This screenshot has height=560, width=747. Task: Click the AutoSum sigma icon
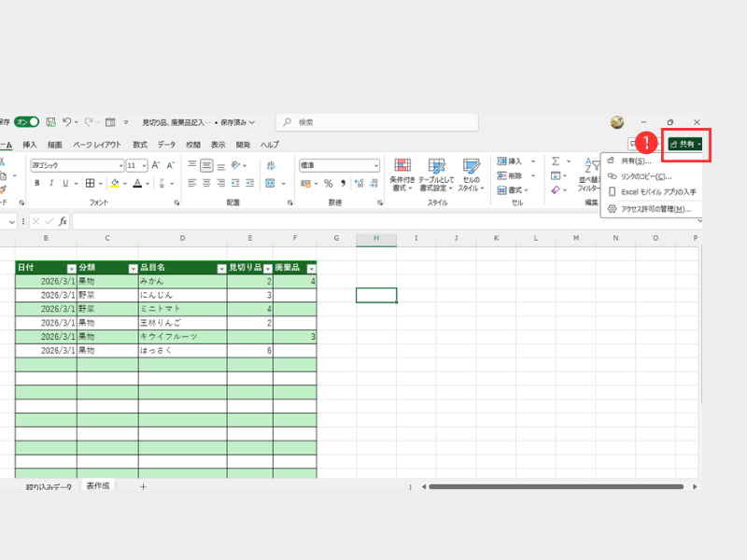556,161
